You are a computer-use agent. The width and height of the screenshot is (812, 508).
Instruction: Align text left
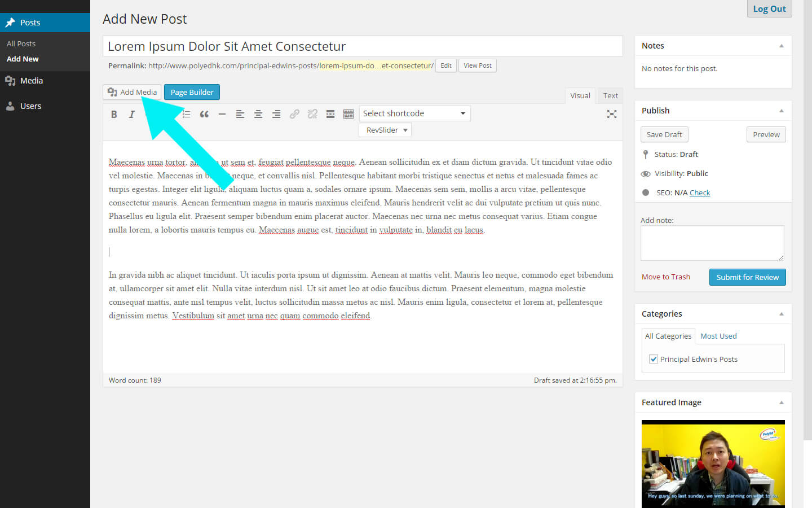240,114
